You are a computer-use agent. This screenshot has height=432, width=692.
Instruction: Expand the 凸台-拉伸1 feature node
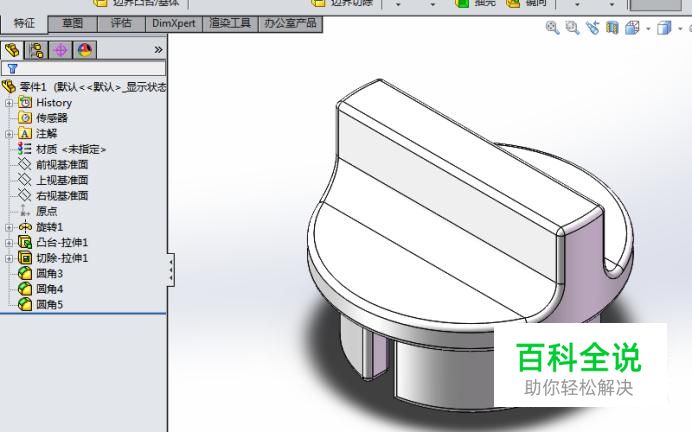click(9, 243)
